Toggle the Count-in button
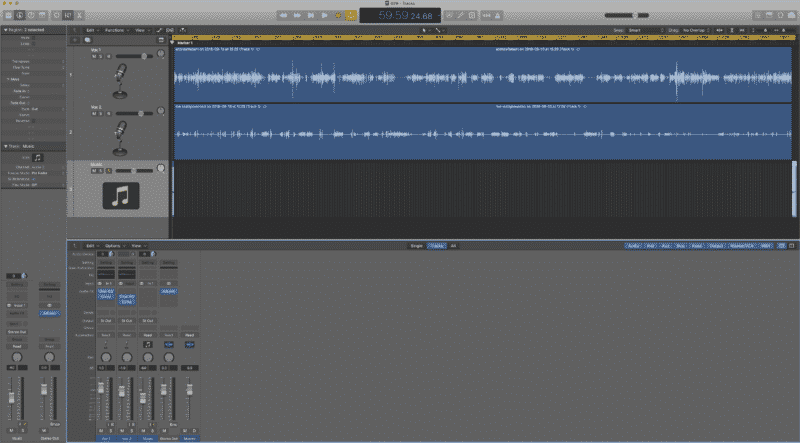800x443 pixels. [x=486, y=15]
